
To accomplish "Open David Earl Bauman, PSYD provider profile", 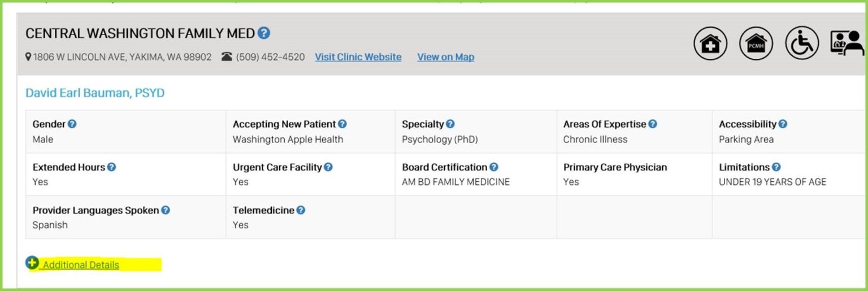I will point(95,93).
